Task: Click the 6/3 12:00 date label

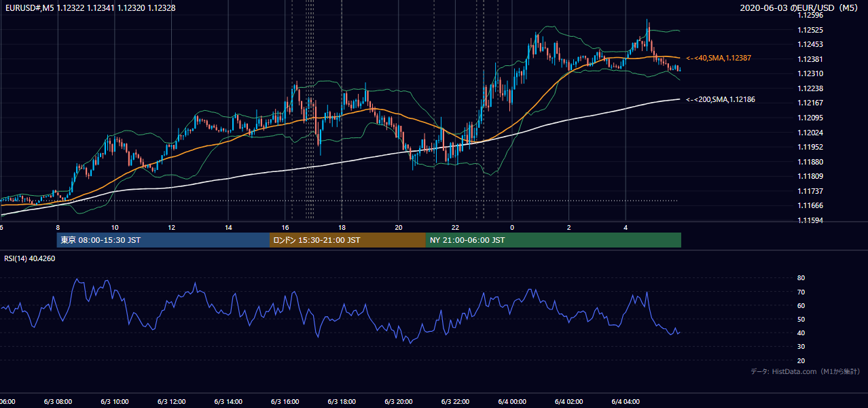Action: 171,402
